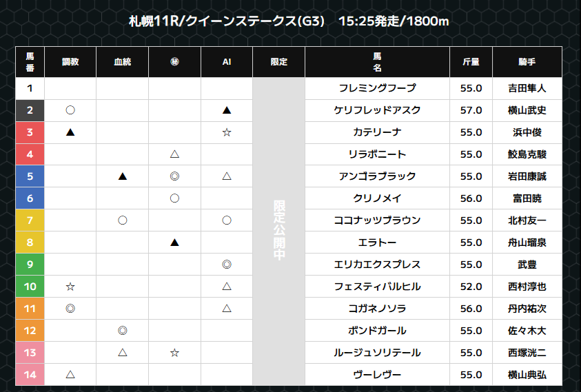Image resolution: width=581 pixels, height=392 pixels.
Task: Click the 血統 column header
Action: tap(123, 62)
